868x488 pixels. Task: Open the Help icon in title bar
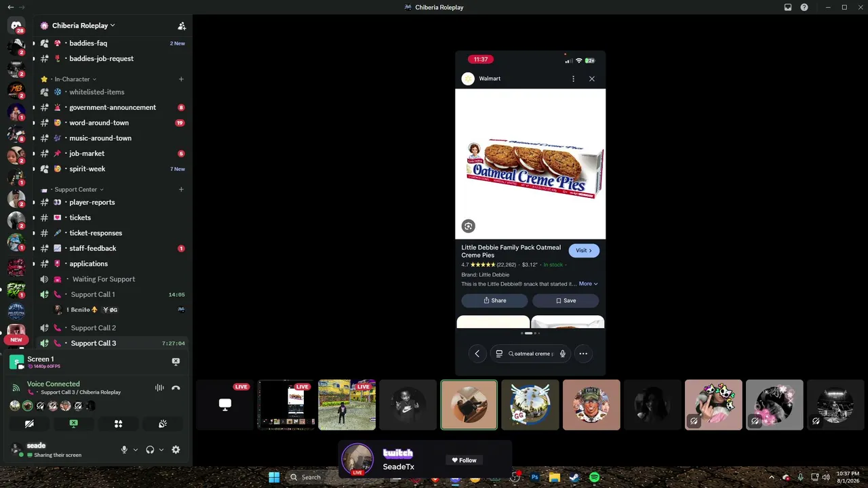click(x=804, y=7)
